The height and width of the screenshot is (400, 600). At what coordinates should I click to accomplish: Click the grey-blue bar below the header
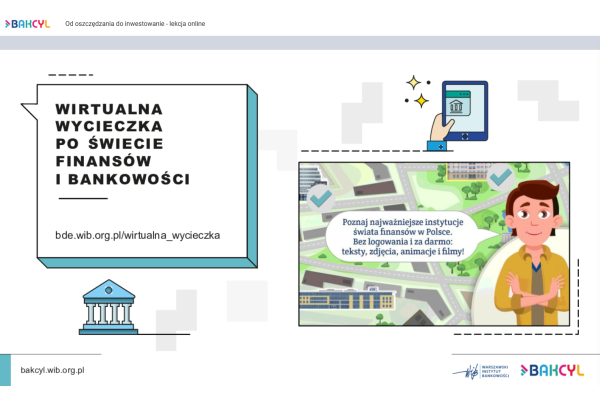[x=300, y=43]
